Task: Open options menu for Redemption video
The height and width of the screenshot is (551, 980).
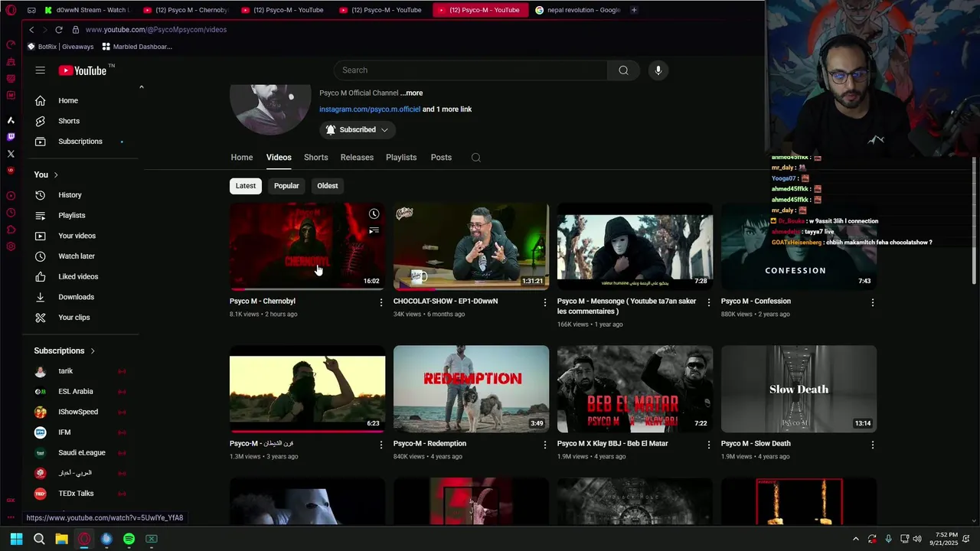Action: pos(545,445)
